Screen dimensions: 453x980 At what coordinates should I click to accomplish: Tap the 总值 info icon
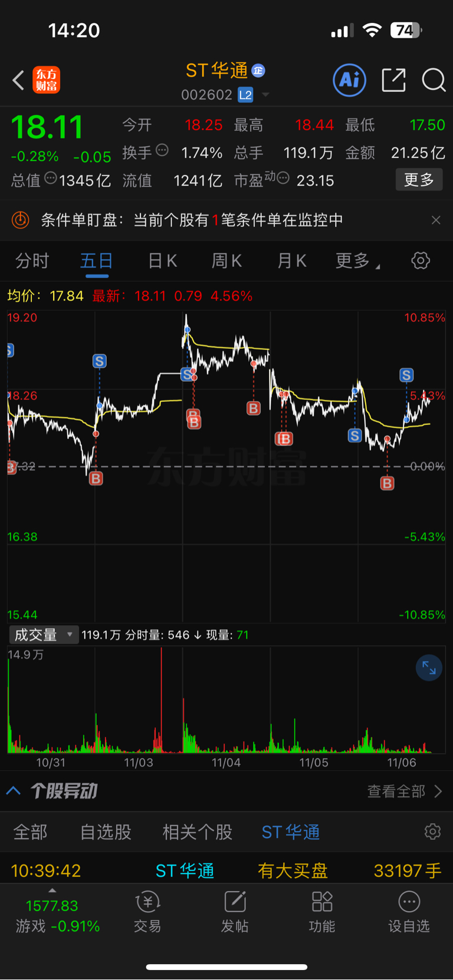click(51, 177)
